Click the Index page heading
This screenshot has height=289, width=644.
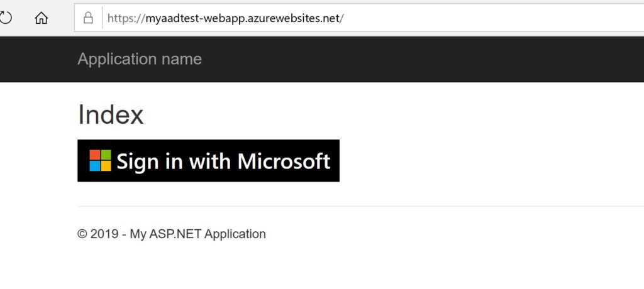click(x=111, y=114)
